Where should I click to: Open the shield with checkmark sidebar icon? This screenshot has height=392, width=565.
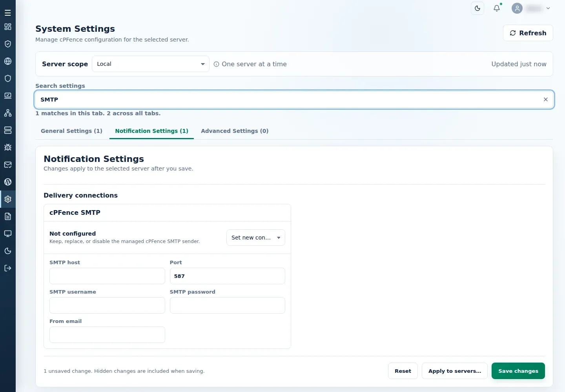[x=8, y=44]
